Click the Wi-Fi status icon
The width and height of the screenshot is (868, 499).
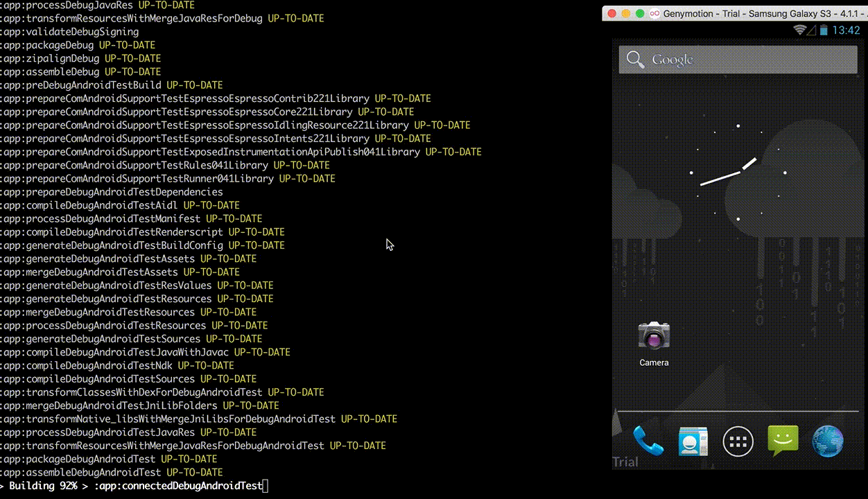click(x=801, y=30)
